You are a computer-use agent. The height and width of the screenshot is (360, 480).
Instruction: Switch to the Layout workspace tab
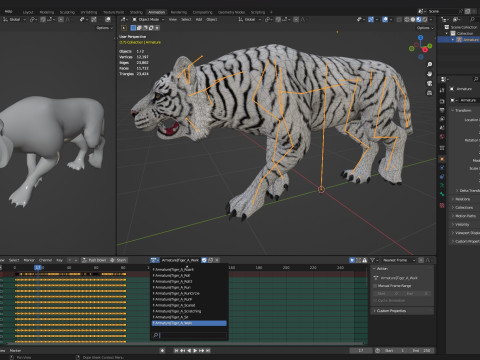(x=28, y=12)
